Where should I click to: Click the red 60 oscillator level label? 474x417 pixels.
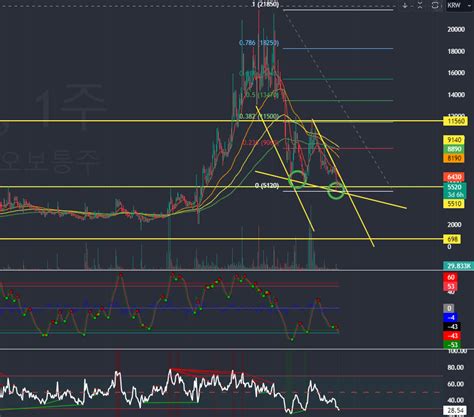click(451, 277)
